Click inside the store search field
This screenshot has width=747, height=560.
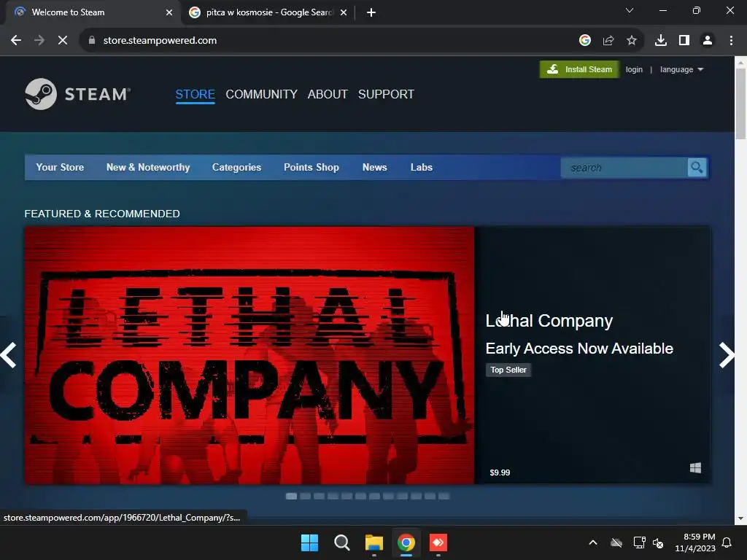coord(624,168)
